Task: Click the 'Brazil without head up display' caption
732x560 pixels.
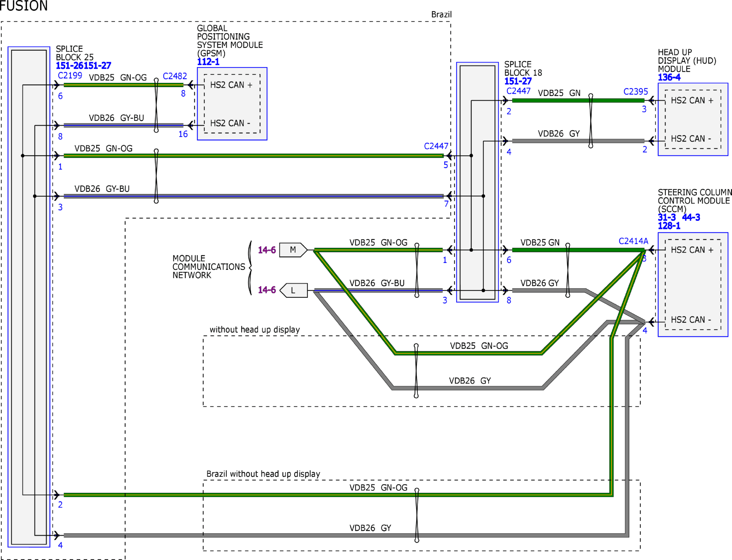Action: [263, 474]
